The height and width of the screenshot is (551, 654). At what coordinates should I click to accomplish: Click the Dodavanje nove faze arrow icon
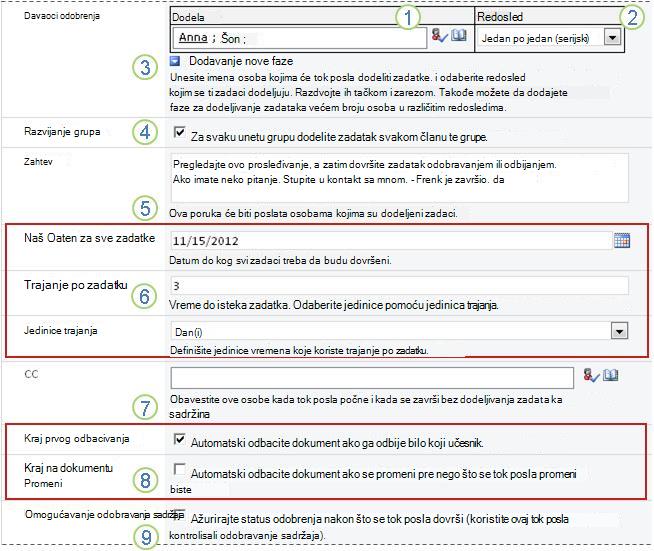(175, 61)
